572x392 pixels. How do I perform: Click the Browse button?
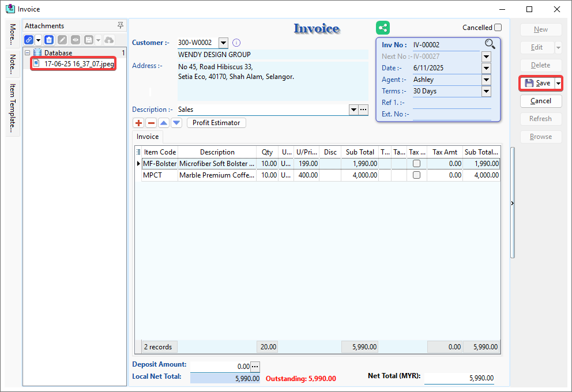[x=541, y=137]
